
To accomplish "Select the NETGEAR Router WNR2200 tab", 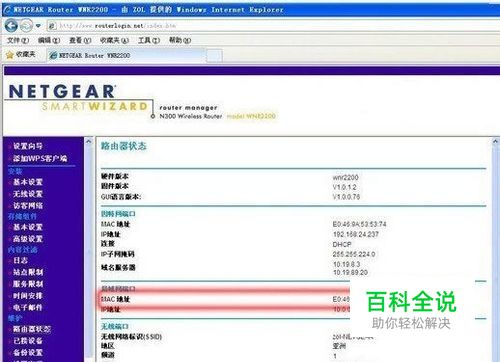I will point(126,55).
